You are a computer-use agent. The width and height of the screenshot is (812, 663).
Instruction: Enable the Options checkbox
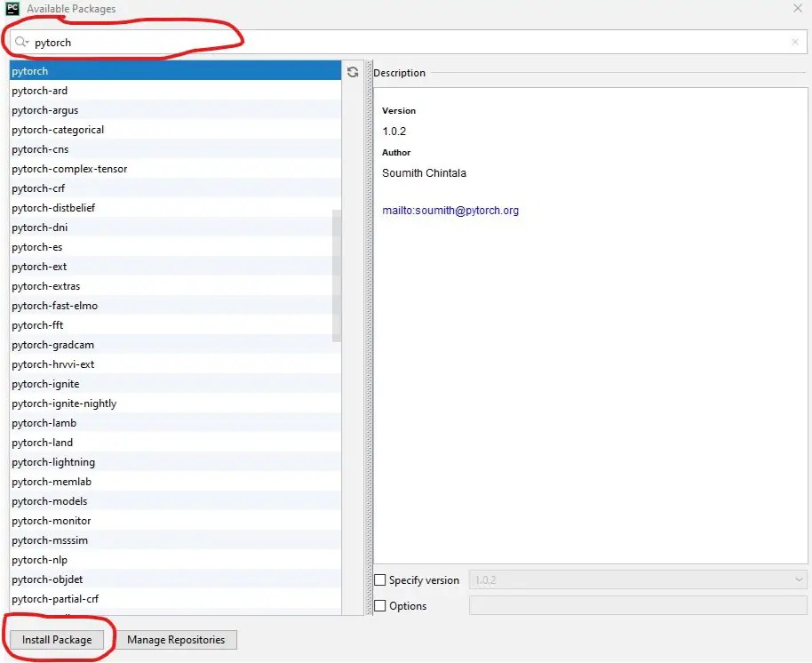click(x=380, y=606)
